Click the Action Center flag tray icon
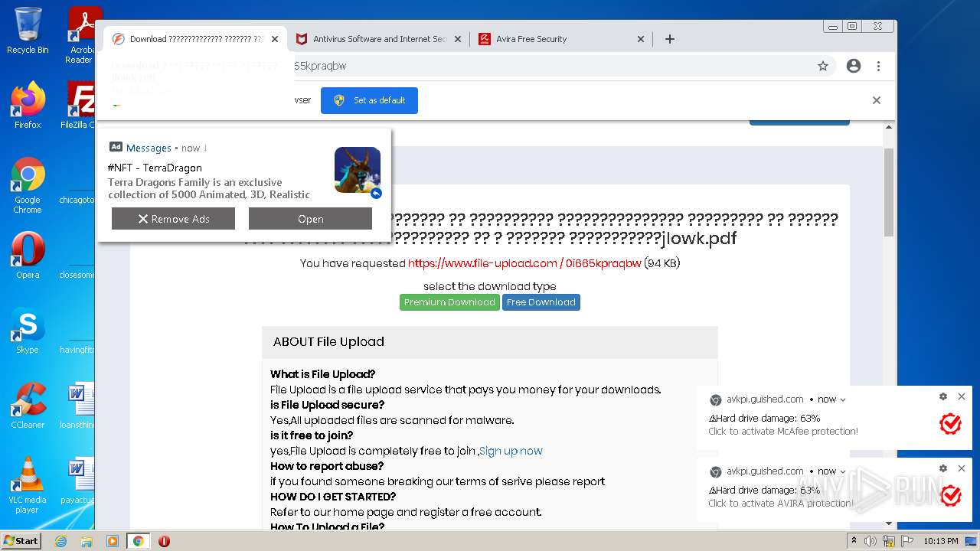This screenshot has width=980, height=551. pyautogui.click(x=907, y=541)
